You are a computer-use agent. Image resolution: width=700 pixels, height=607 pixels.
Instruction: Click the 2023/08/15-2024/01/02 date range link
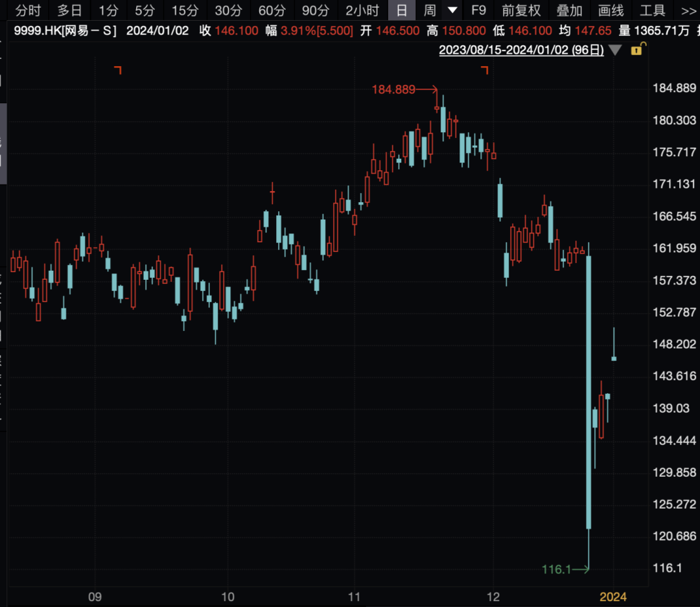(x=521, y=49)
